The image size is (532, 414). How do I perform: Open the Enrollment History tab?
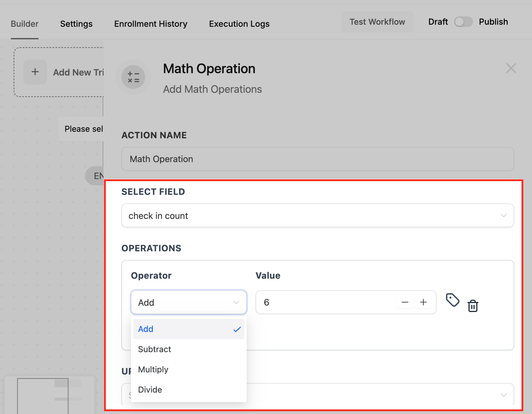pyautogui.click(x=151, y=24)
